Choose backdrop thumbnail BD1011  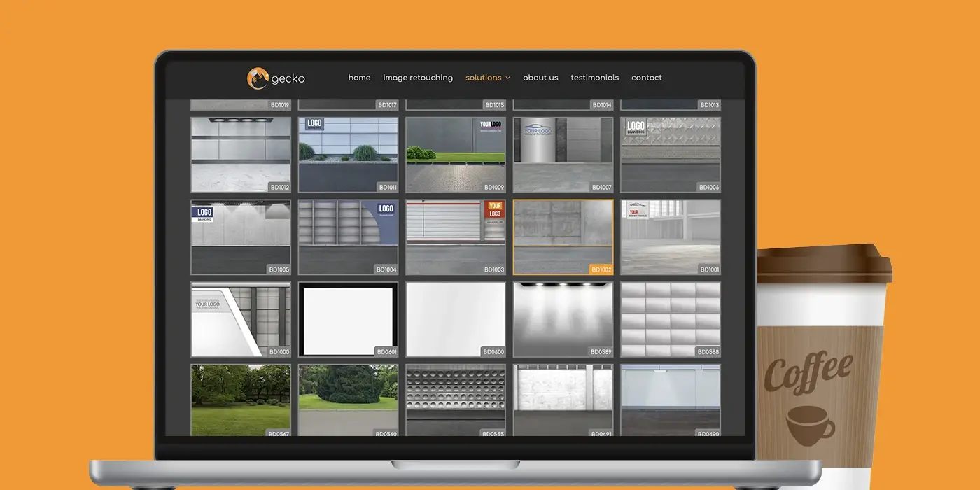(x=348, y=155)
